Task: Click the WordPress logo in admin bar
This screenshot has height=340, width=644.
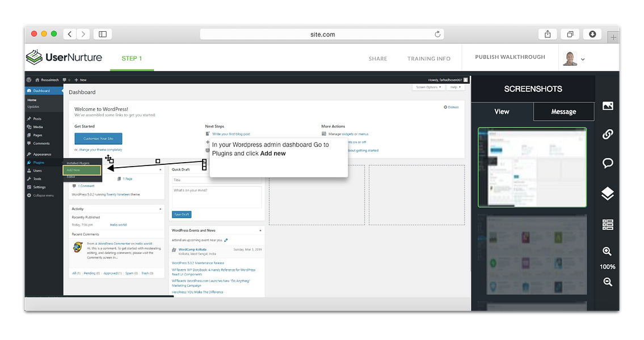Action: click(x=29, y=80)
